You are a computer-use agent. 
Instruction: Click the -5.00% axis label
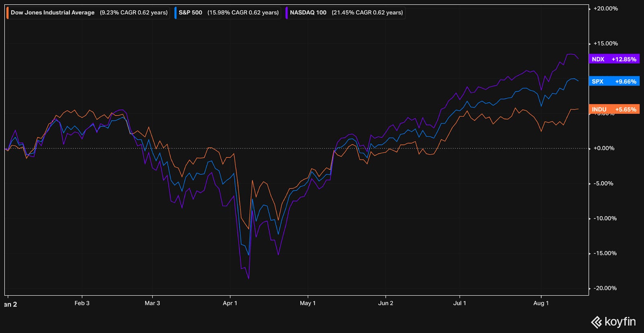tap(603, 183)
